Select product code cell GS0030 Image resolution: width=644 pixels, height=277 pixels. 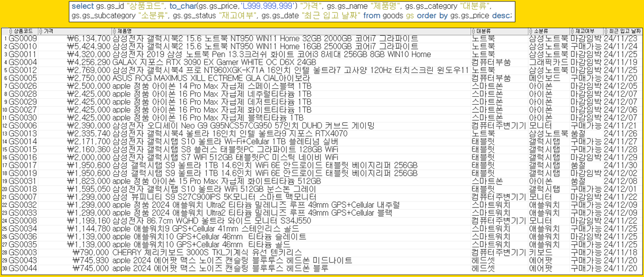click(x=23, y=117)
